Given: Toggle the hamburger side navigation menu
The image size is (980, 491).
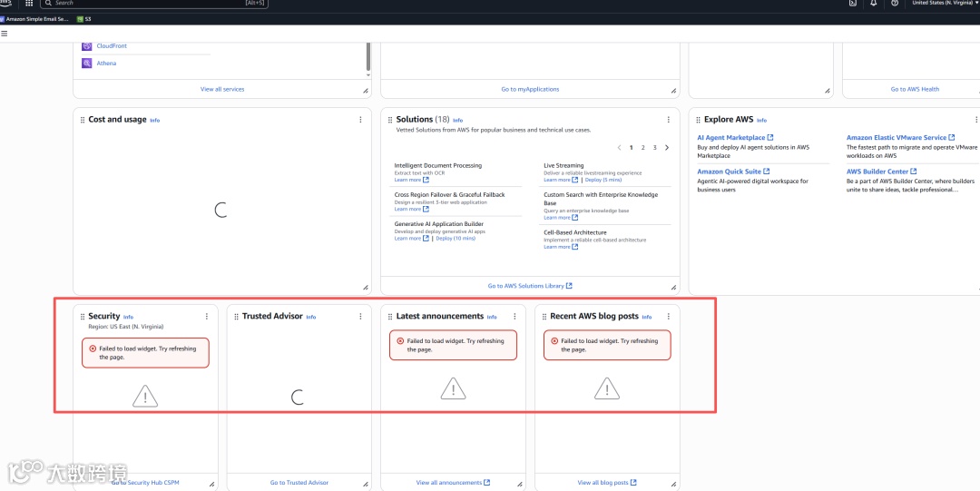Looking at the screenshot, I should click(x=5, y=34).
